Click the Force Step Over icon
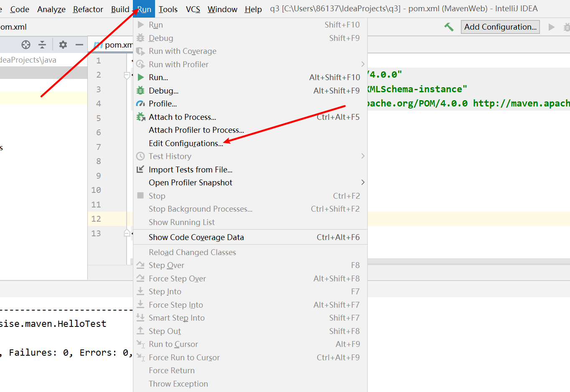Screen dimensions: 570x392 coord(140,278)
